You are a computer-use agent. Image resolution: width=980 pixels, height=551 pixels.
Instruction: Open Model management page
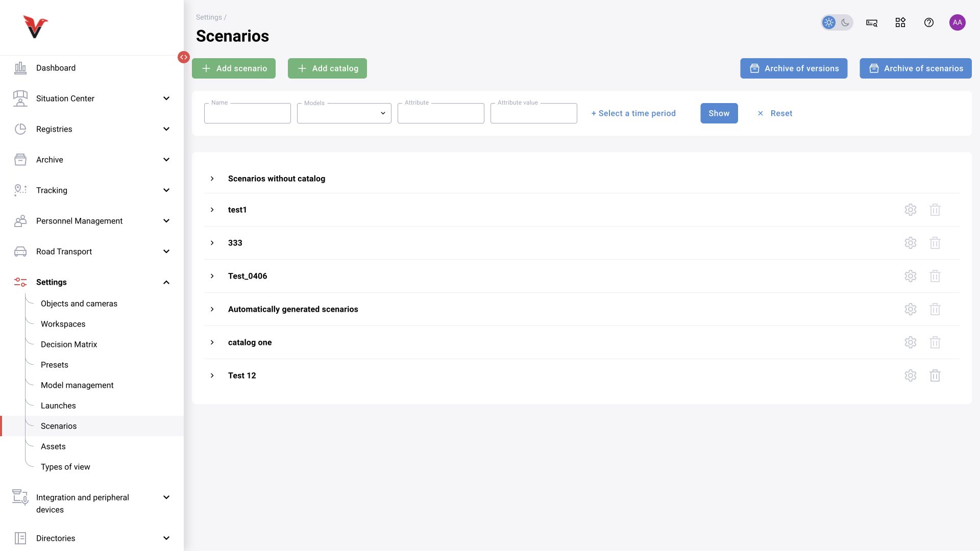coord(77,385)
